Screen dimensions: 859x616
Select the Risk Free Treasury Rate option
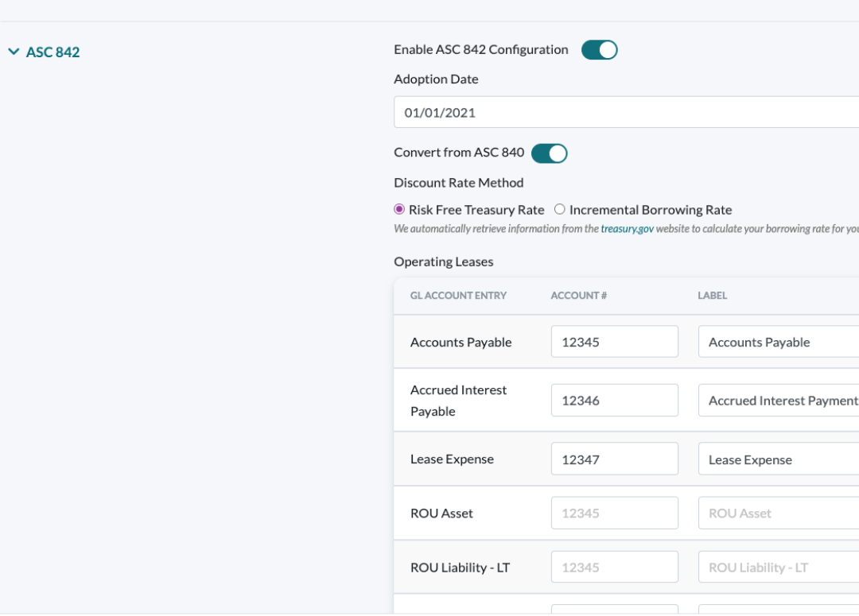399,209
